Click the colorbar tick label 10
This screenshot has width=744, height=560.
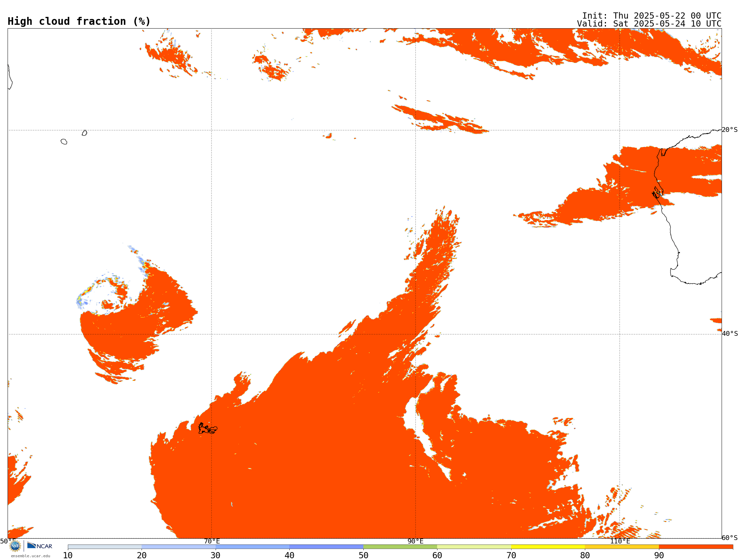tap(68, 556)
